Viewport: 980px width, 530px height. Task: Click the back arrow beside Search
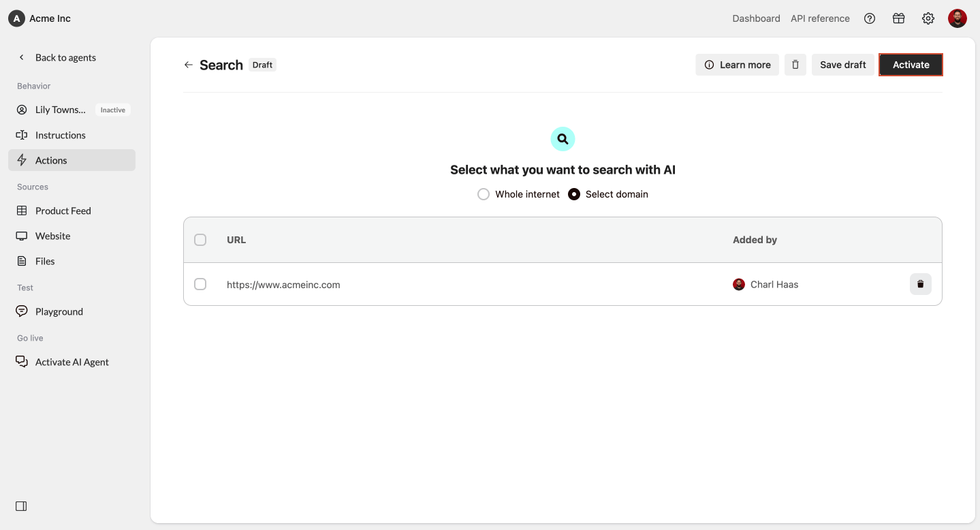tap(189, 65)
